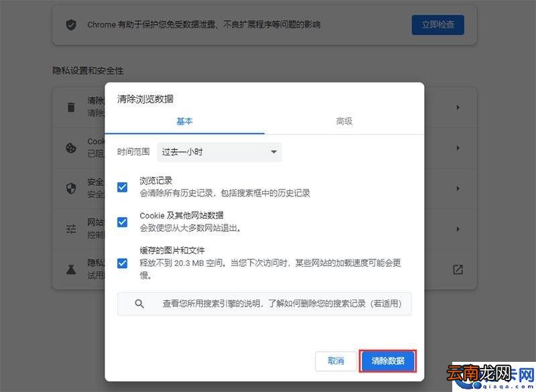
Task: Uncheck the 缓存的图片和文件 checkbox
Action: click(x=123, y=263)
